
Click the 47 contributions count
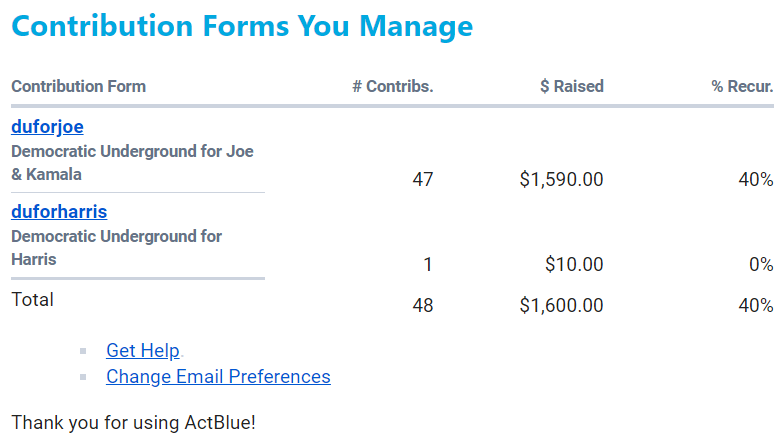click(x=422, y=180)
